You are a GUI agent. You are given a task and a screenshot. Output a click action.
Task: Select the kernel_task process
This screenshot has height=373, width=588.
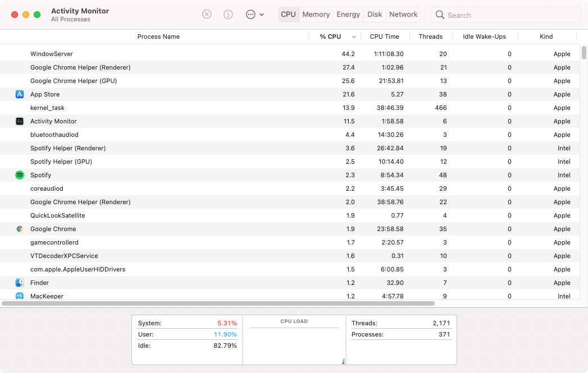coord(289,108)
